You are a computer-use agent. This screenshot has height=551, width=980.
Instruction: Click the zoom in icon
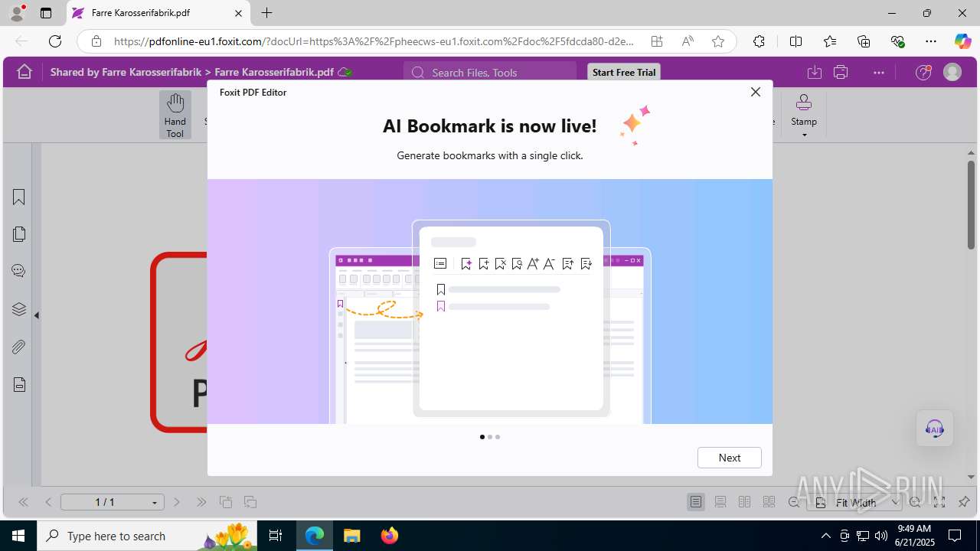(915, 502)
